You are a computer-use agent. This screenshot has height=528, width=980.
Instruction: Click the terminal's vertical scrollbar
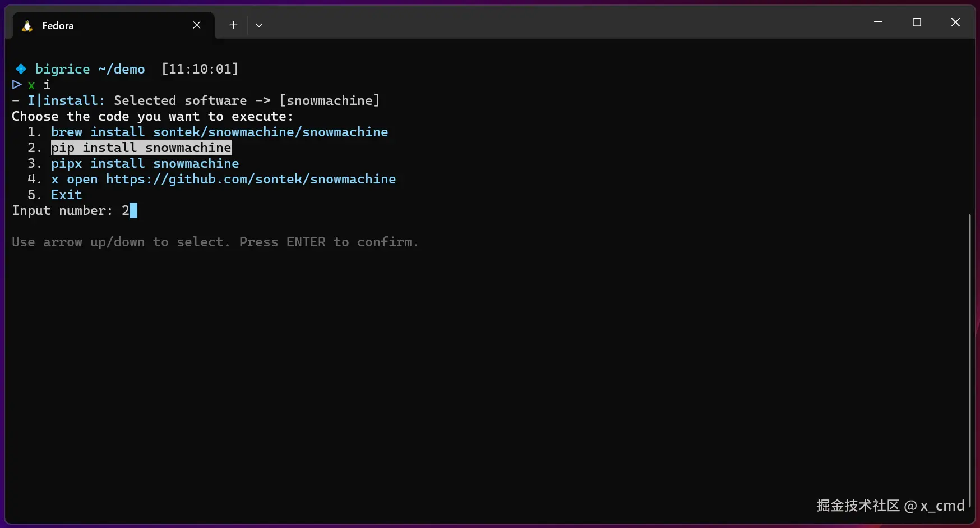969,359
